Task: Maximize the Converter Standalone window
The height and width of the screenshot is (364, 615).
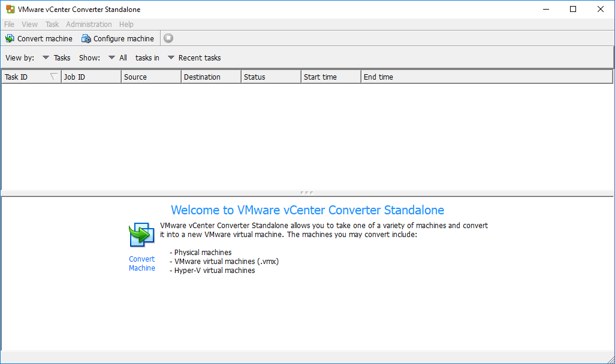Action: (x=573, y=9)
